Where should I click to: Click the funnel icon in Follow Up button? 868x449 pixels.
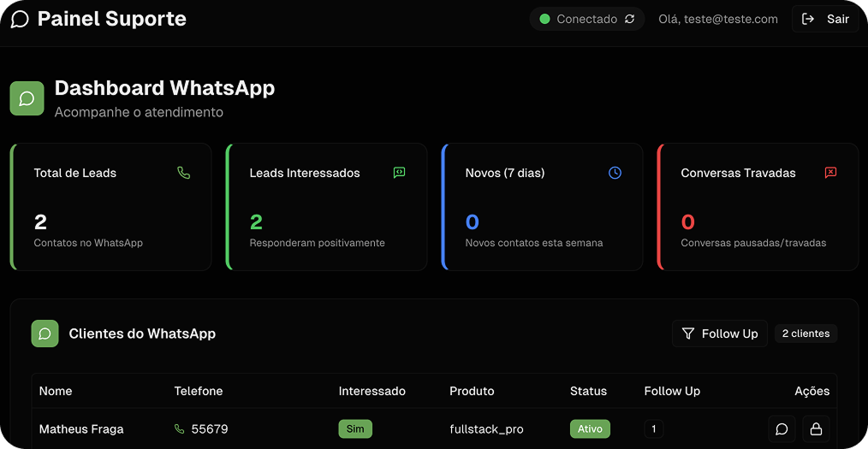(x=688, y=334)
